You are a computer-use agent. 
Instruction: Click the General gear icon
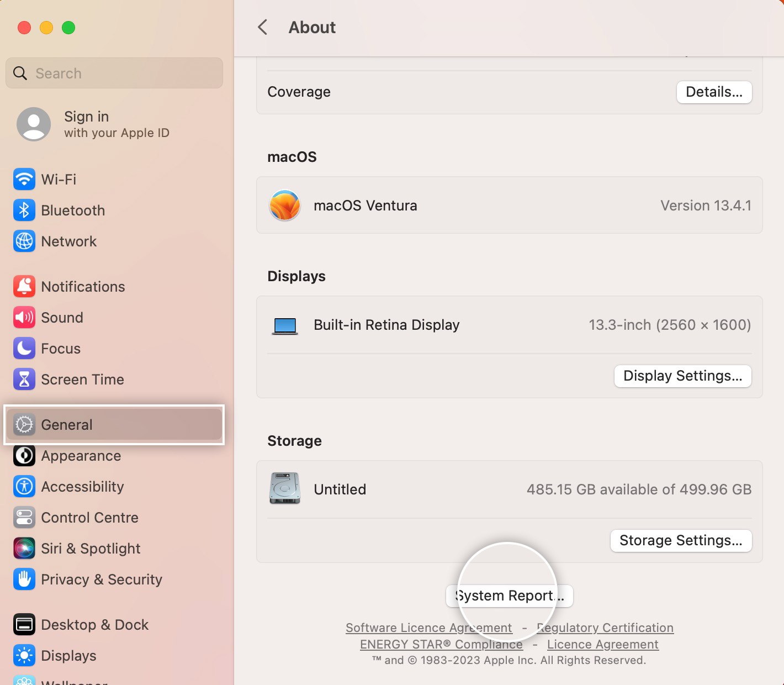[24, 424]
